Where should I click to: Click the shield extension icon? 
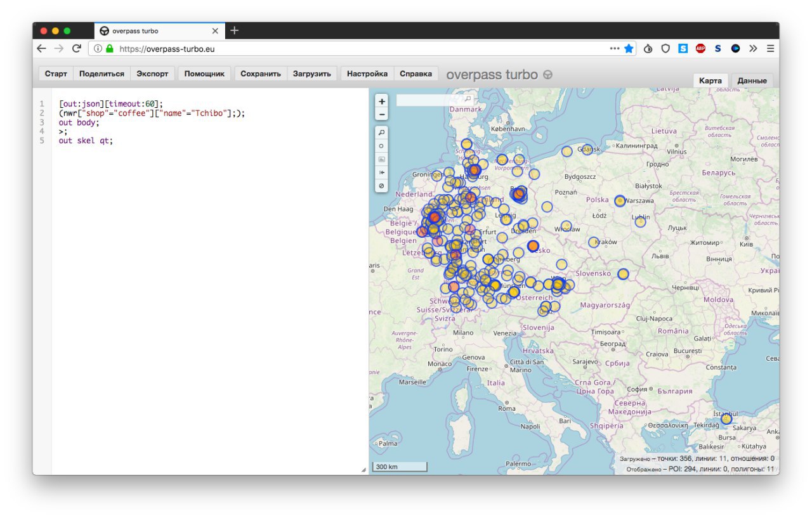point(665,48)
